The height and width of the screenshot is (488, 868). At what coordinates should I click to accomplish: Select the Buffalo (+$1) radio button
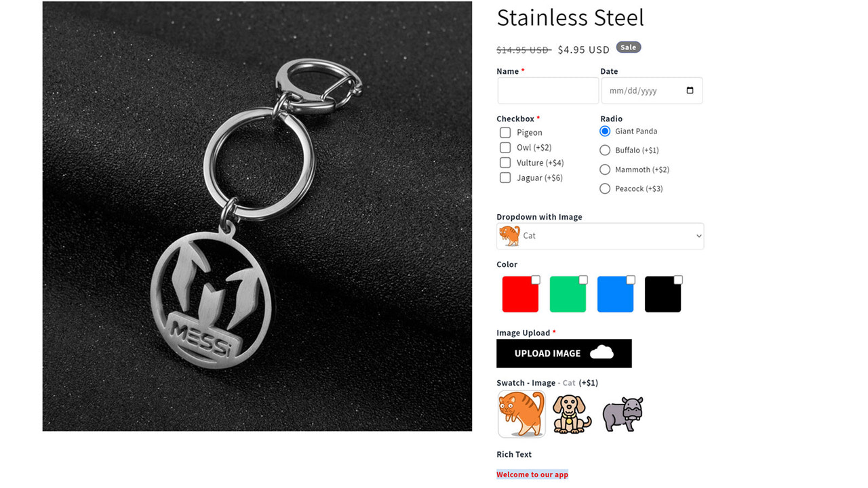605,150
